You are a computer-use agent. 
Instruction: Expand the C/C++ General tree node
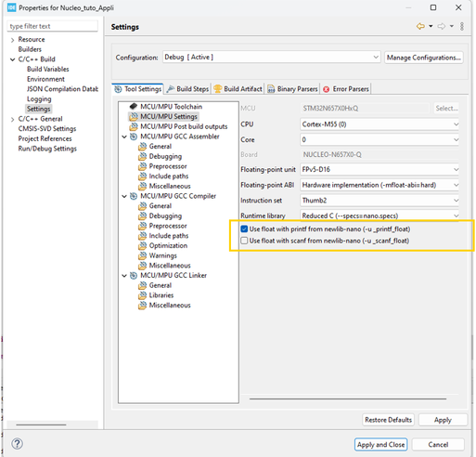12,119
